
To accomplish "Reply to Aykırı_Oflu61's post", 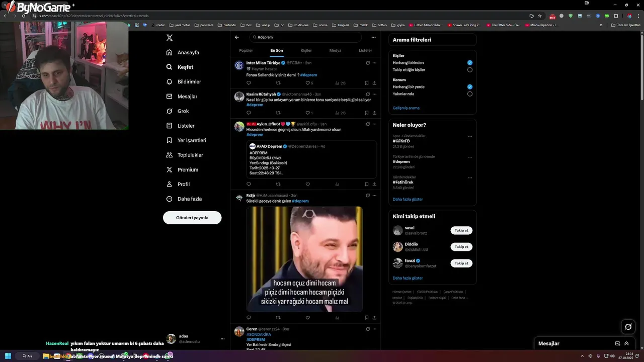I will [249, 184].
